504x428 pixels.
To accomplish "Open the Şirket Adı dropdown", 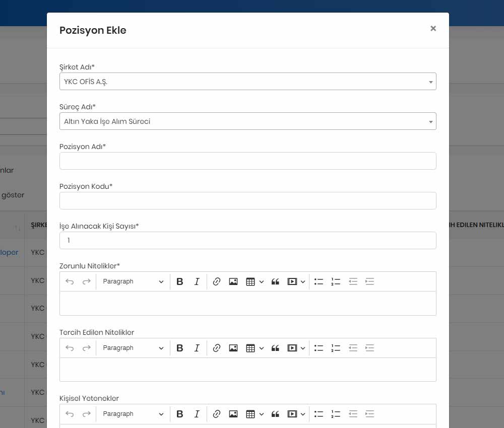I will click(248, 82).
